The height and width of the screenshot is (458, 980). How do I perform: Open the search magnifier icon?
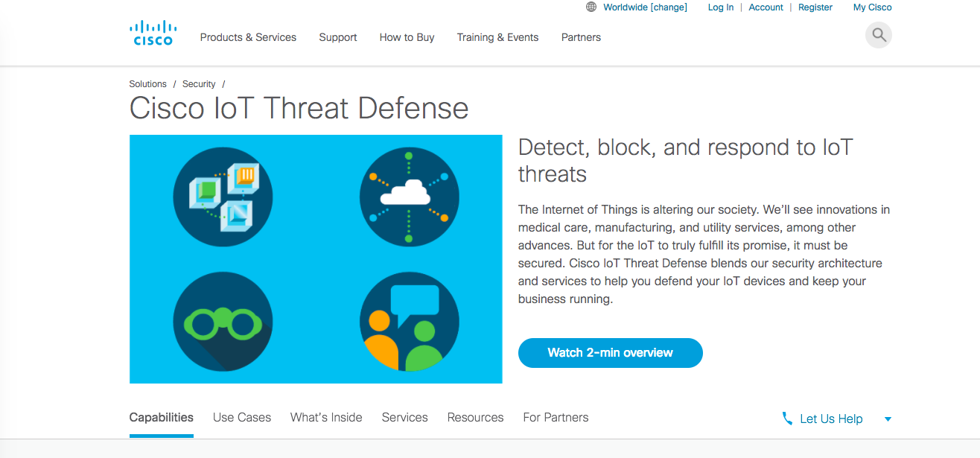pyautogui.click(x=879, y=35)
